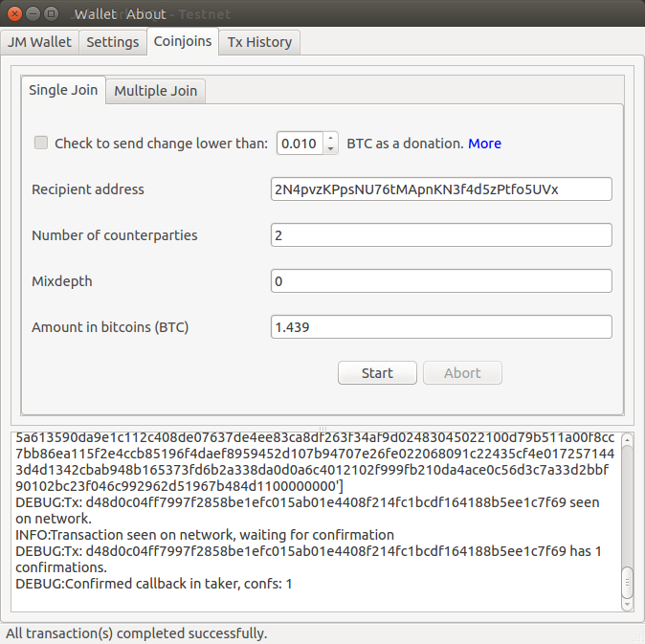Select the Coinjoins tab
Viewport: 645px width, 644px height.
[x=182, y=42]
